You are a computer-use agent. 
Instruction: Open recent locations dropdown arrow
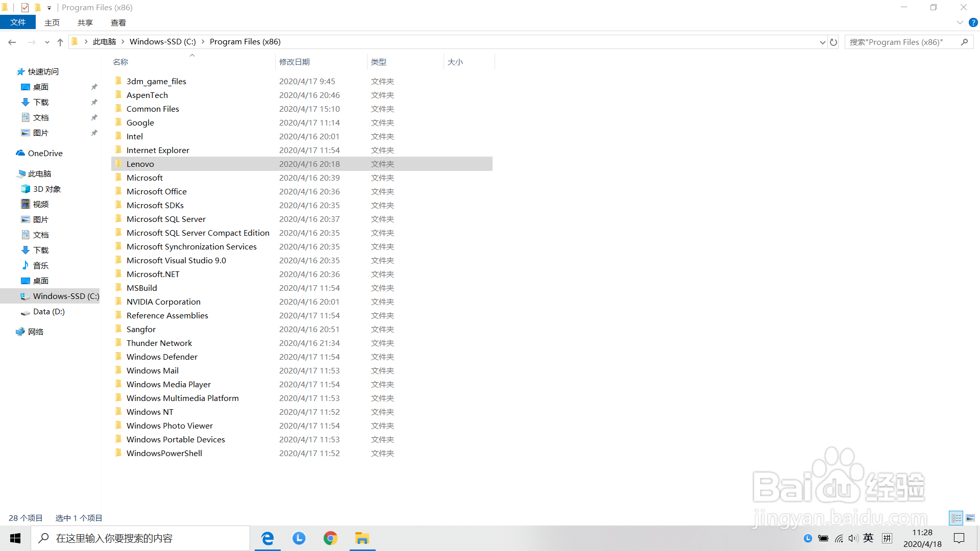click(x=47, y=42)
